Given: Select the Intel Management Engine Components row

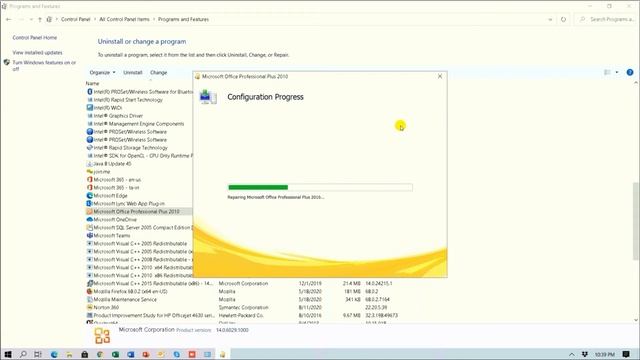Looking at the screenshot, I should tap(139, 124).
